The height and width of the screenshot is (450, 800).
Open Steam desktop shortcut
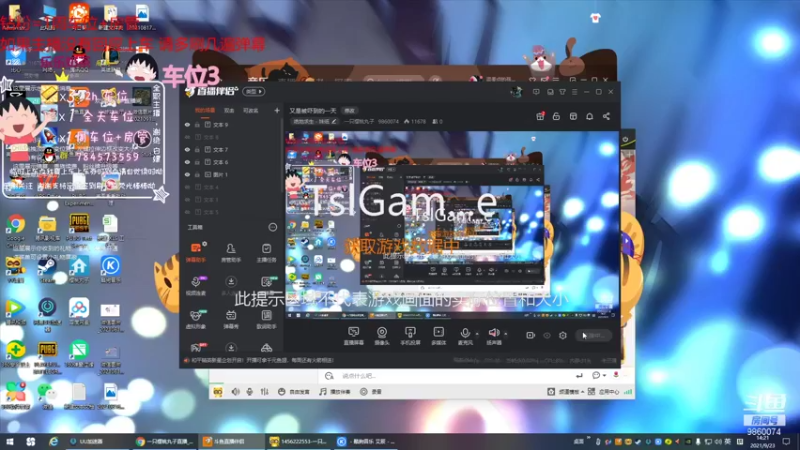[x=47, y=270]
